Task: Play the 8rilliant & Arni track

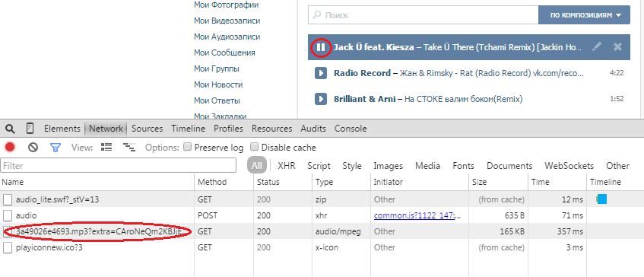Action: click(x=320, y=99)
